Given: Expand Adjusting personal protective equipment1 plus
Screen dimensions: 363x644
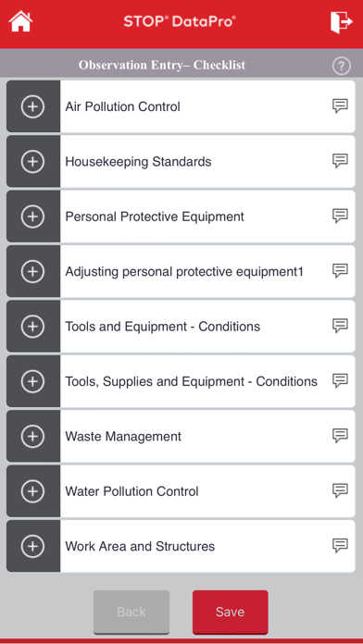Looking at the screenshot, I should (x=33, y=271).
